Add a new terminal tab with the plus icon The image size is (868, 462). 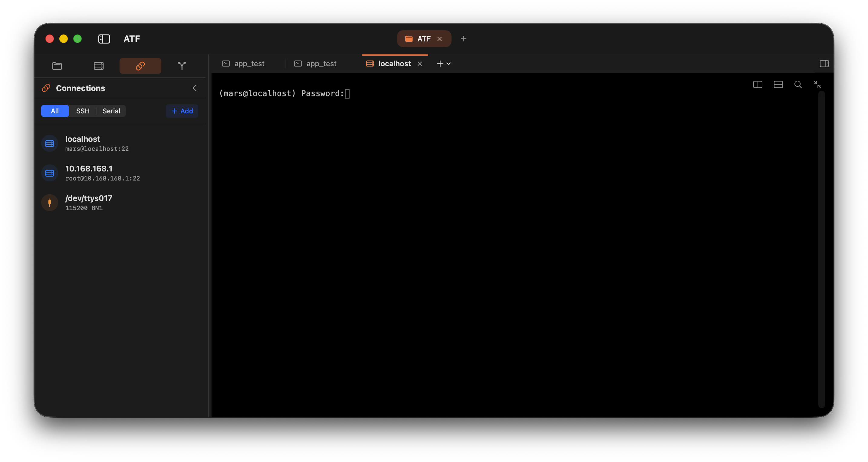pos(440,63)
